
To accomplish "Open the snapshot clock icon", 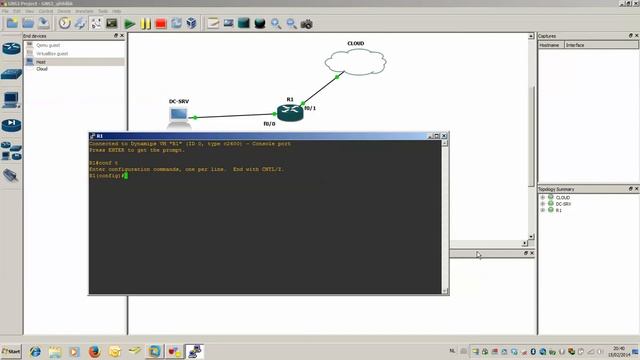I will tap(64, 23).
